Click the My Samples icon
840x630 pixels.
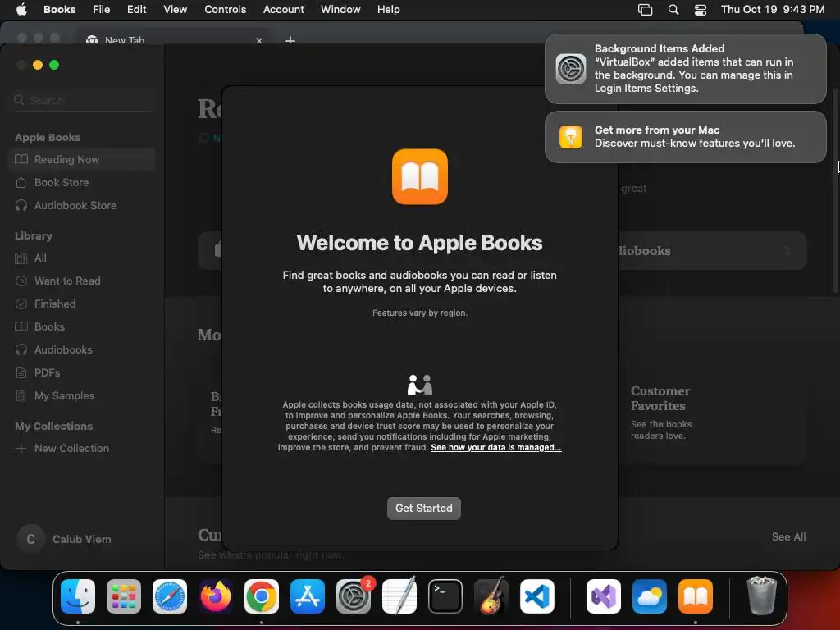pyautogui.click(x=21, y=396)
